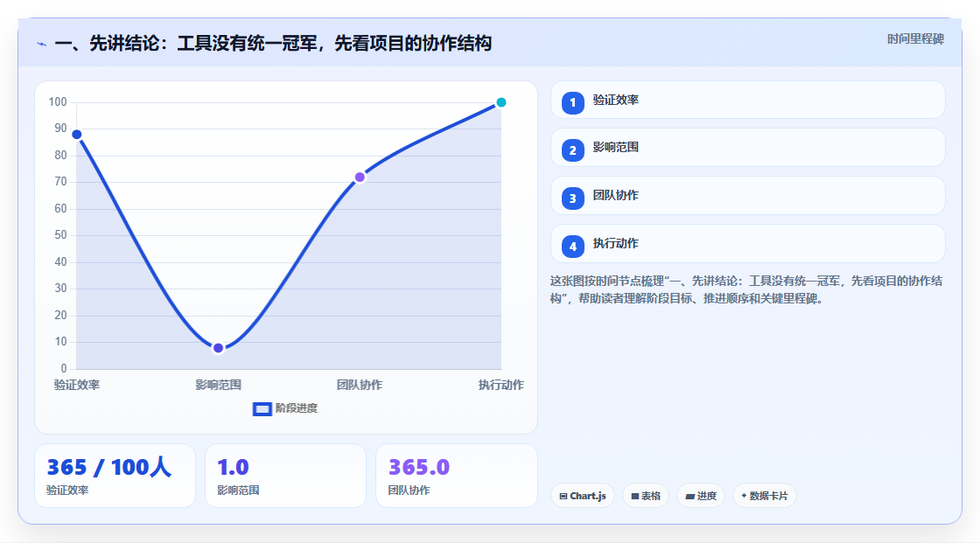Click the numbered badge 1 for 验证效率
The height and width of the screenshot is (543, 980).
tap(572, 103)
